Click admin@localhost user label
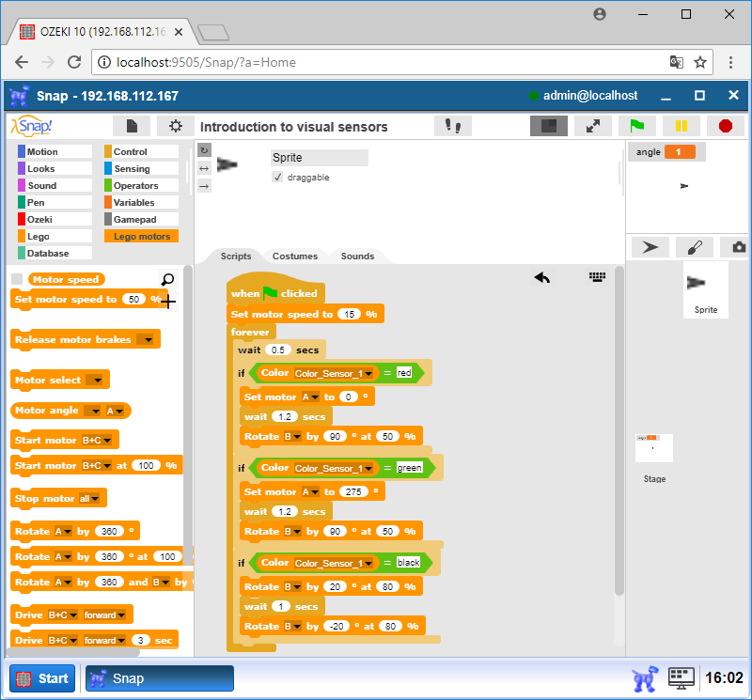 pyautogui.click(x=590, y=96)
